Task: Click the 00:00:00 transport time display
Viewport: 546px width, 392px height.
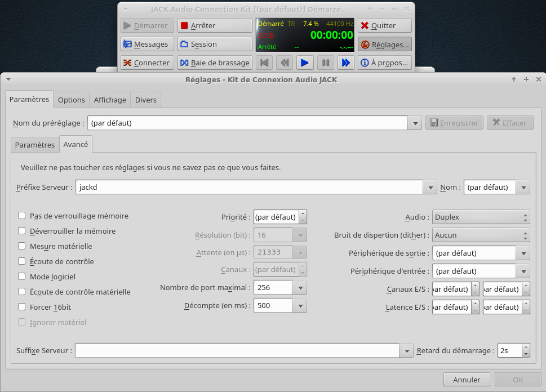Action: [x=331, y=35]
